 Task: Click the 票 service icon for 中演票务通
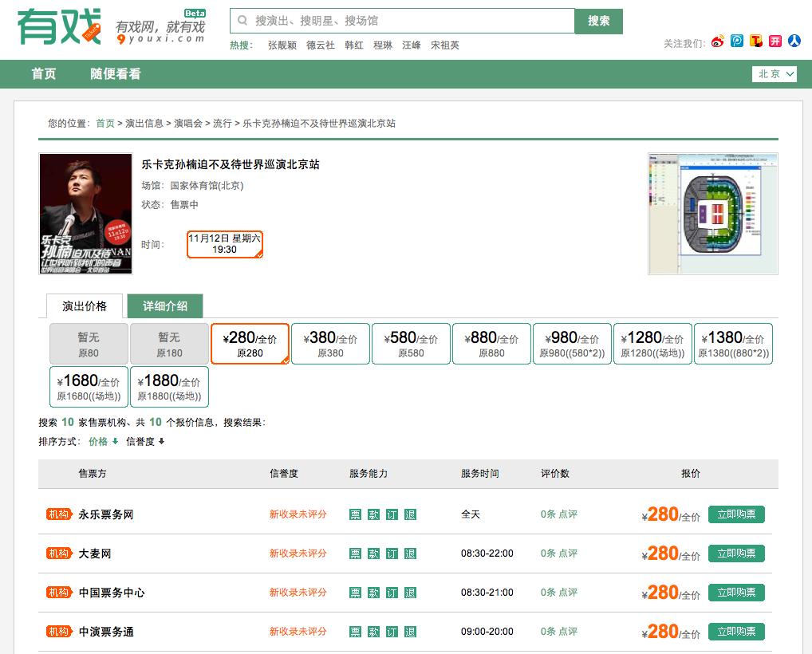coord(355,632)
